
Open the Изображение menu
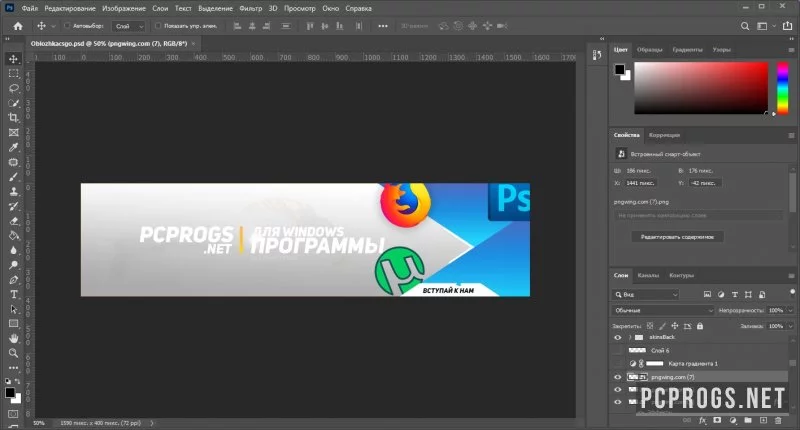pyautogui.click(x=124, y=9)
